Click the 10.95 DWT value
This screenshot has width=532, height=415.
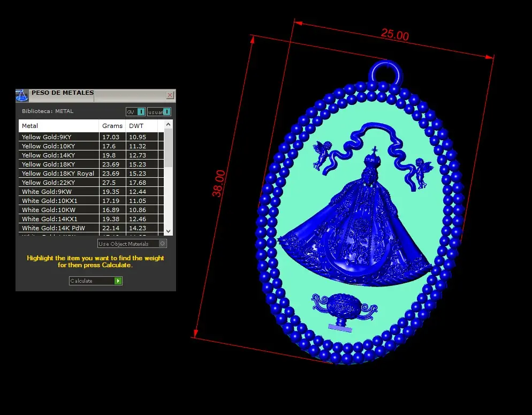point(138,137)
